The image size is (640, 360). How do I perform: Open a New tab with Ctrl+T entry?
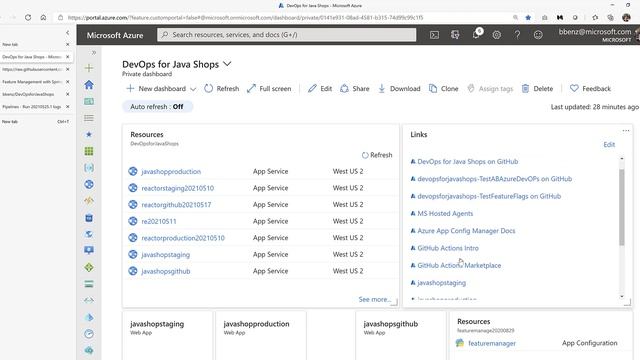coord(35,121)
